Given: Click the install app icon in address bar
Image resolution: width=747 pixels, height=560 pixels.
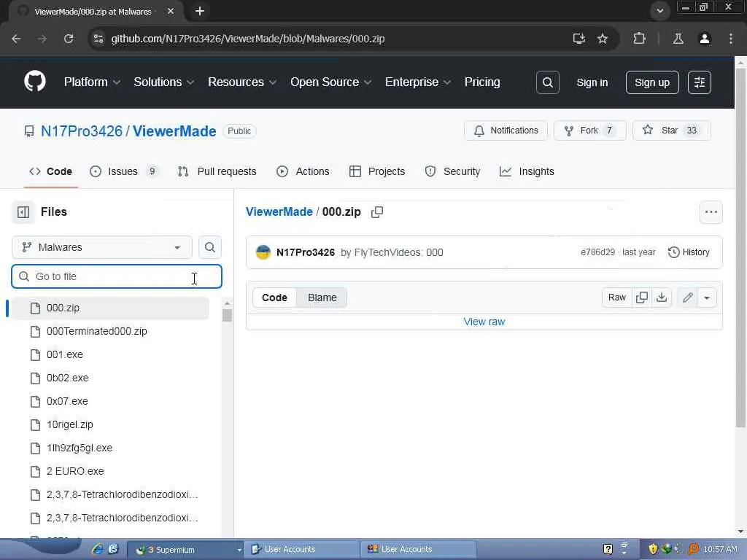Looking at the screenshot, I should pos(578,39).
